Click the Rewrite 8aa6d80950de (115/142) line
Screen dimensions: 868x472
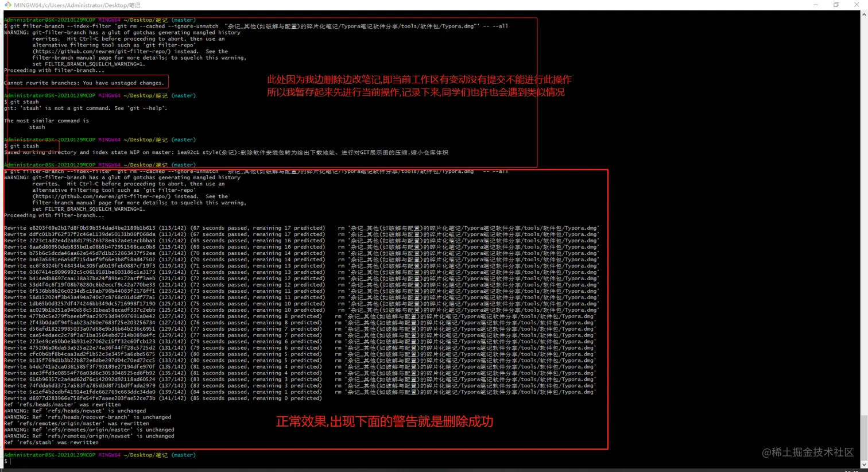point(302,247)
